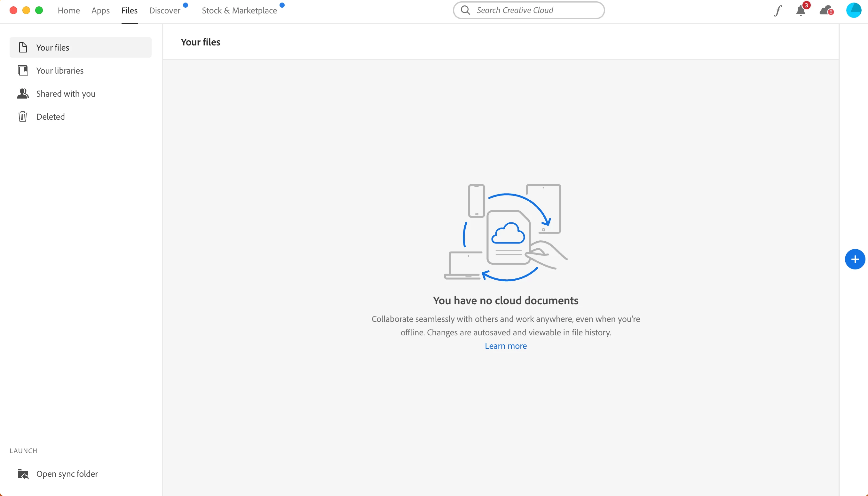Click the Shared with you people icon
Image resolution: width=868 pixels, height=496 pixels.
click(23, 93)
